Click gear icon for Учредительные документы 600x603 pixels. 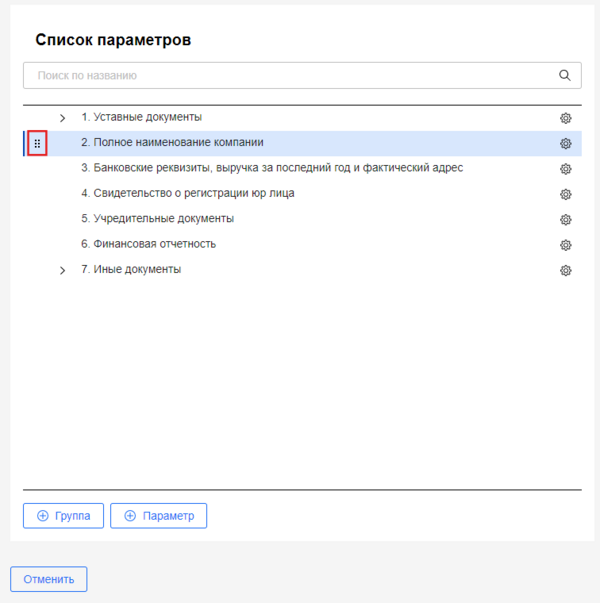(x=565, y=219)
